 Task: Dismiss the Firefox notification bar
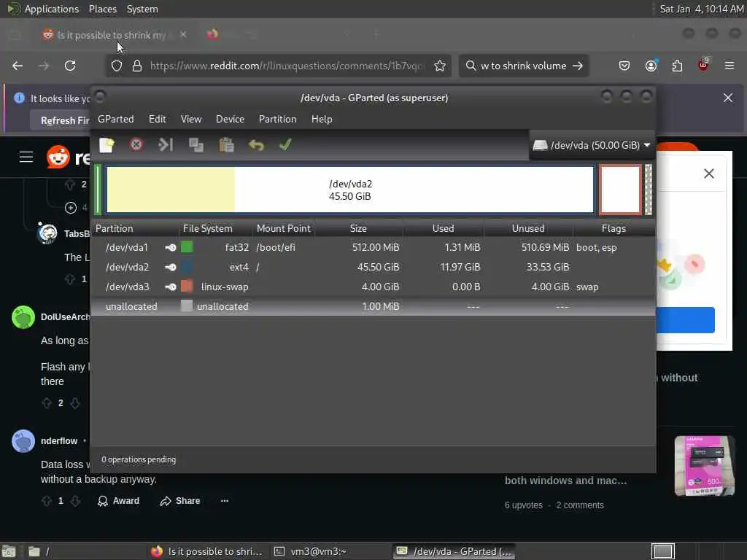pyautogui.click(x=728, y=98)
